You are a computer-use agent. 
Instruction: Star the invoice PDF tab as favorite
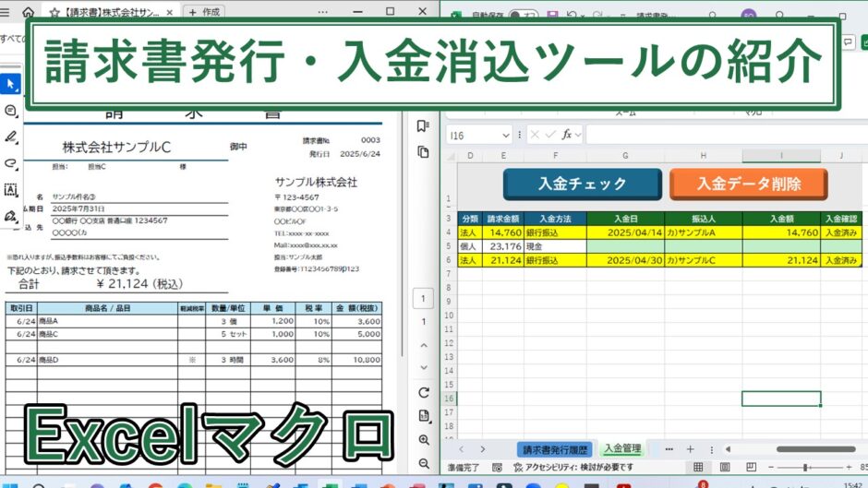tap(54, 12)
